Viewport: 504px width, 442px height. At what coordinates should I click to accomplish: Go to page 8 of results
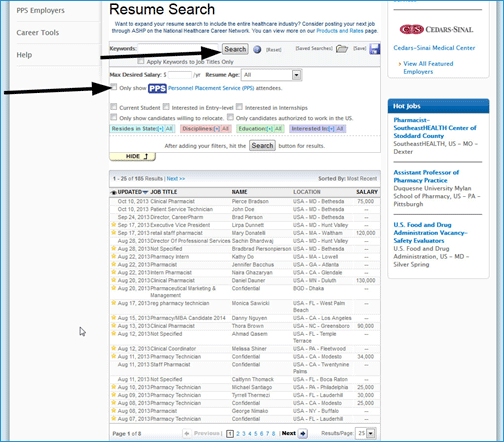tap(273, 434)
